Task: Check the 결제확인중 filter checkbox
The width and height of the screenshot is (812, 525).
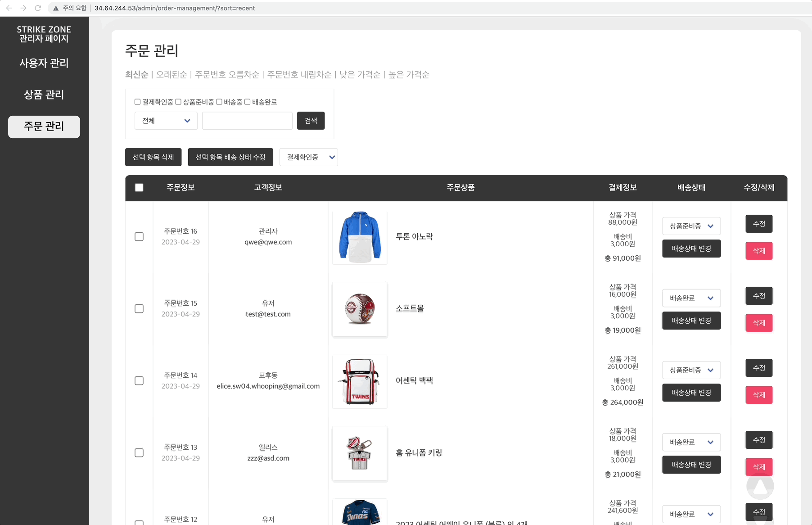Action: [137, 102]
